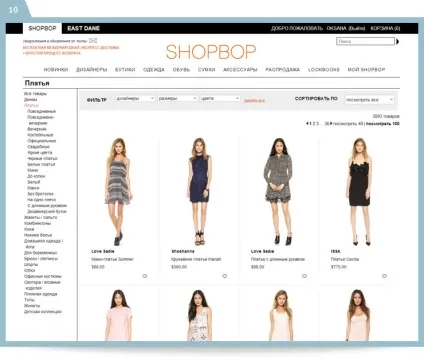Select 'Белые платья' subcategory

(x=41, y=164)
